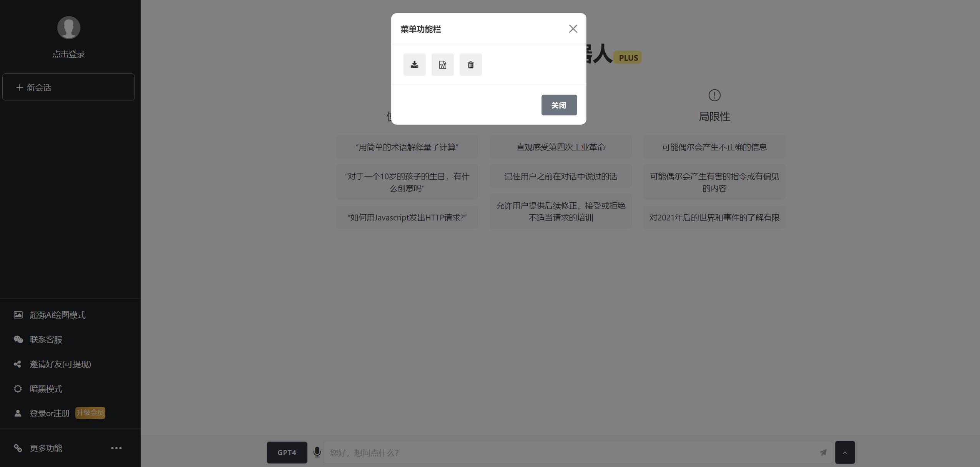The height and width of the screenshot is (467, 980).
Task: Expand 更多功能 with the ellipsis button
Action: [x=116, y=448]
